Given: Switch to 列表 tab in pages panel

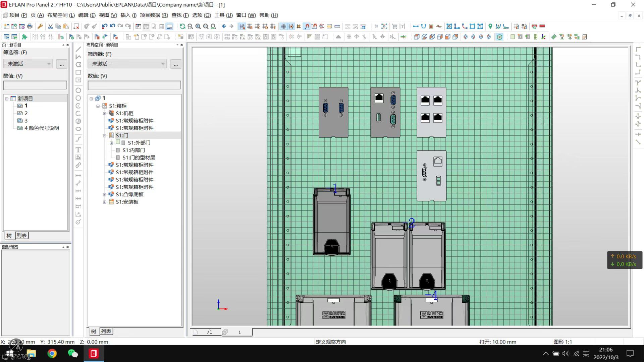Looking at the screenshot, I should [x=21, y=235].
